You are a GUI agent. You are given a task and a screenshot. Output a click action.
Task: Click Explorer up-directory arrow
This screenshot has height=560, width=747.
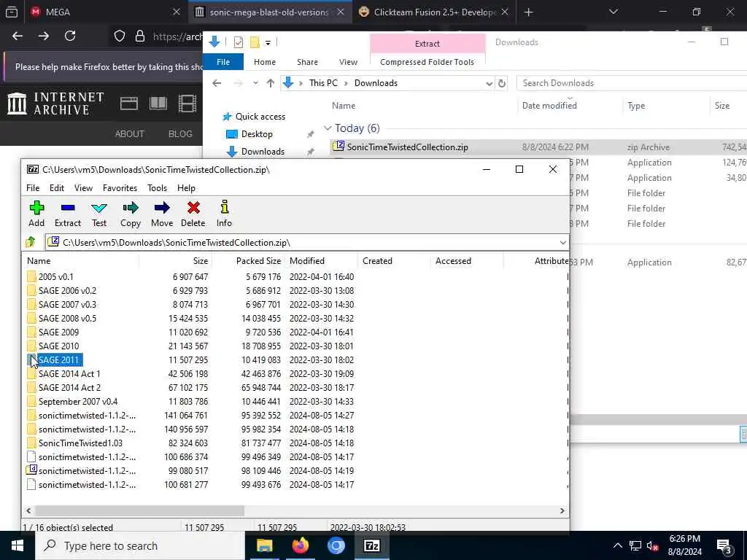point(271,83)
